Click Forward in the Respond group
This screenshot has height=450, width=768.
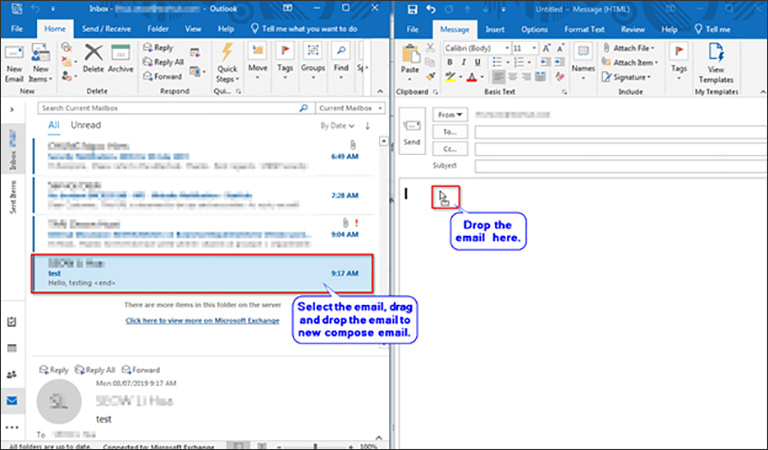162,76
